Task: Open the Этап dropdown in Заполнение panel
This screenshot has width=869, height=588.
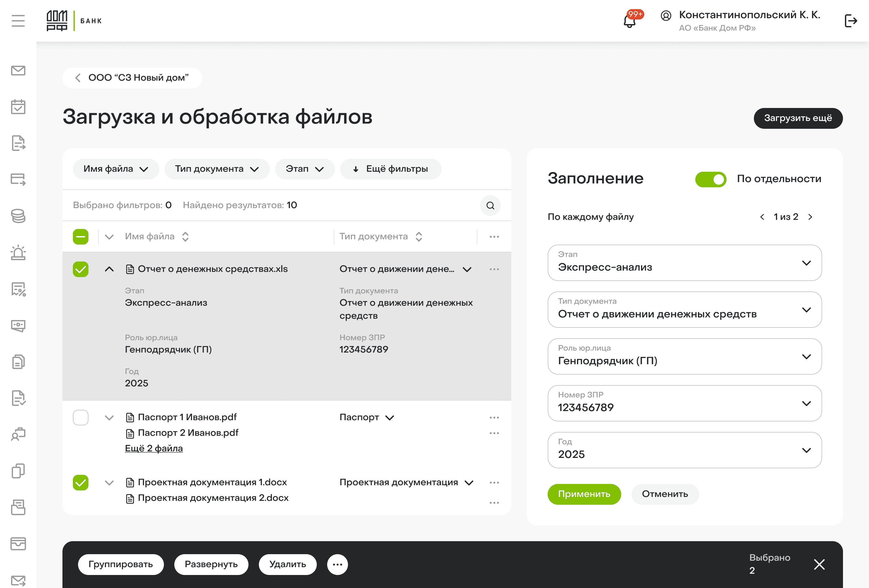Action: click(x=684, y=263)
